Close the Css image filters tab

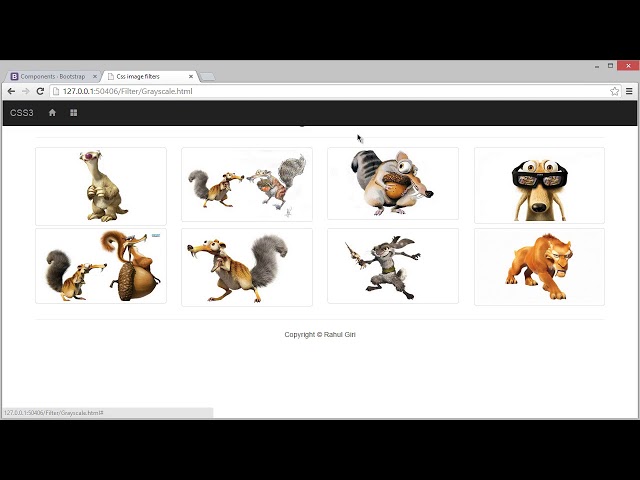pyautogui.click(x=191, y=76)
